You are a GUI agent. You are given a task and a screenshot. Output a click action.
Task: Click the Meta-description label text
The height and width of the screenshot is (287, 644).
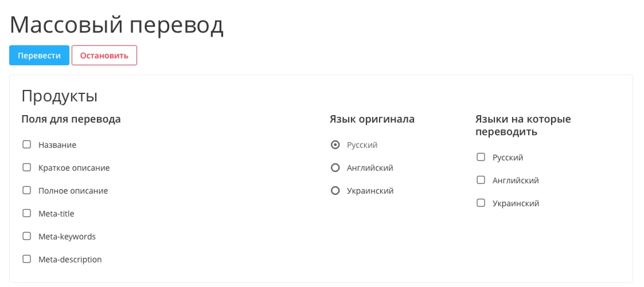70,260
